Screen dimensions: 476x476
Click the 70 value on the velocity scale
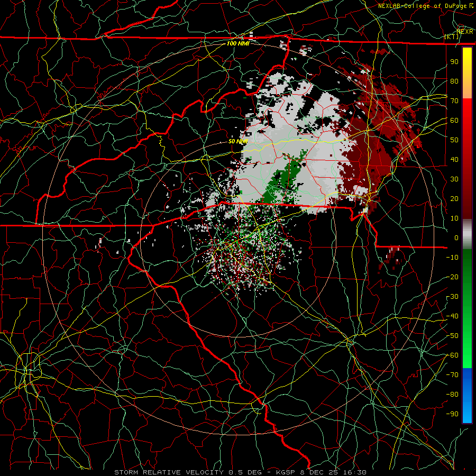pos(454,101)
